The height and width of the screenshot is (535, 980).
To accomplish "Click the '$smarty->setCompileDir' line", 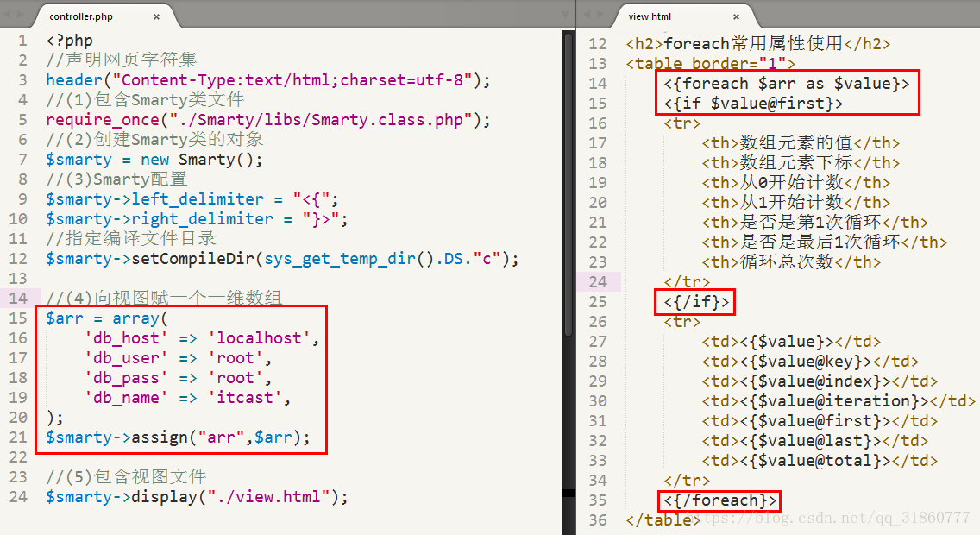I will 282,259.
